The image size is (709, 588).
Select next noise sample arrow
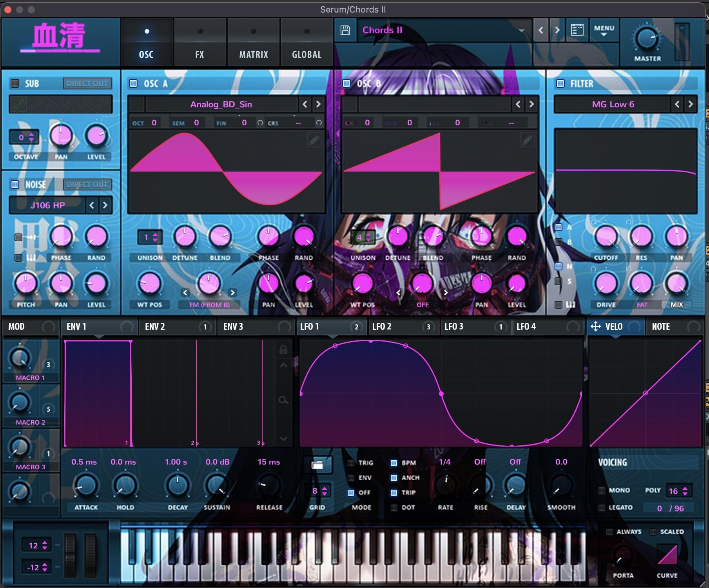(x=105, y=205)
